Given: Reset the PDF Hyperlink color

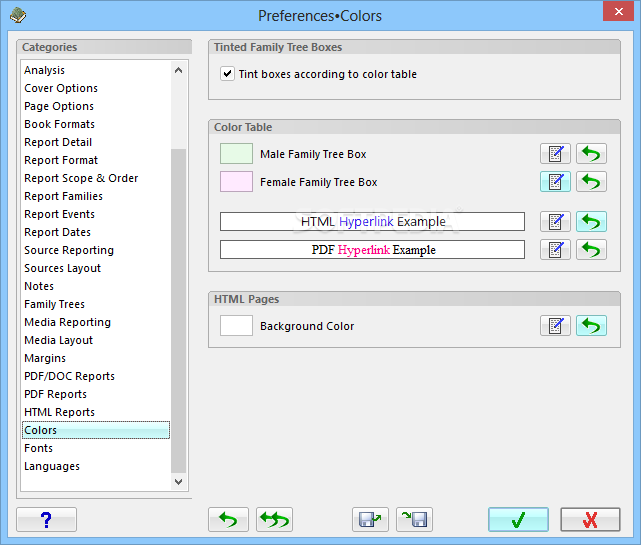Looking at the screenshot, I should pos(591,249).
